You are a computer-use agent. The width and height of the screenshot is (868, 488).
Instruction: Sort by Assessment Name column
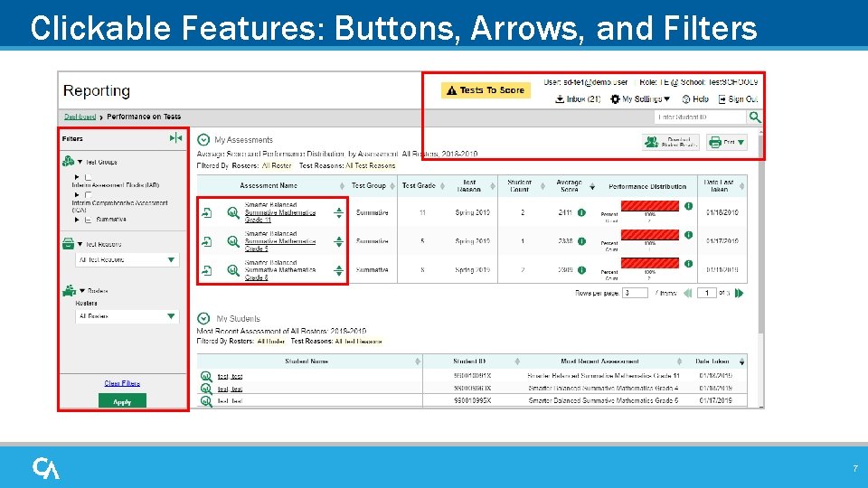(x=342, y=186)
